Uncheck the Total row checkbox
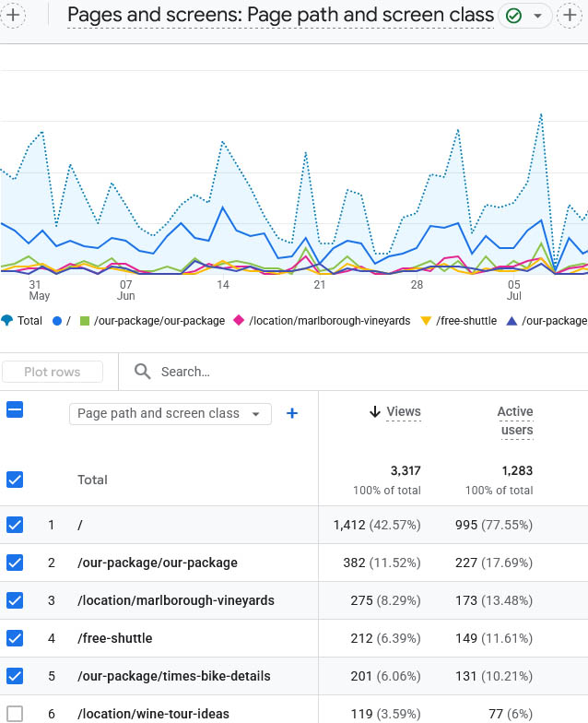 pyautogui.click(x=15, y=480)
